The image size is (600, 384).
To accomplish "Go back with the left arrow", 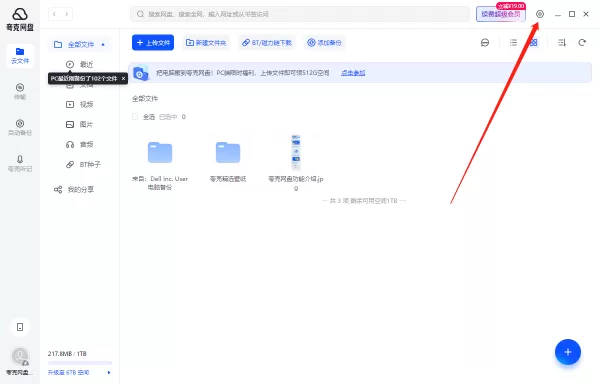I will tap(54, 14).
